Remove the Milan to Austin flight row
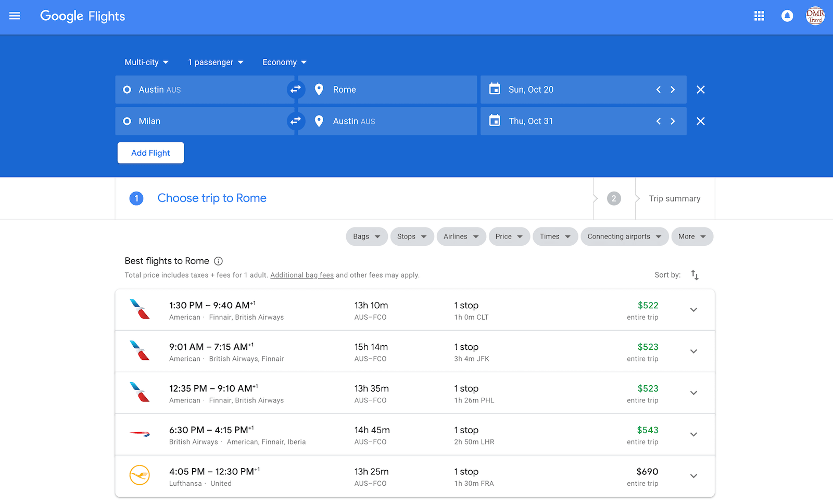Viewport: 833px width, 504px height. pos(700,121)
